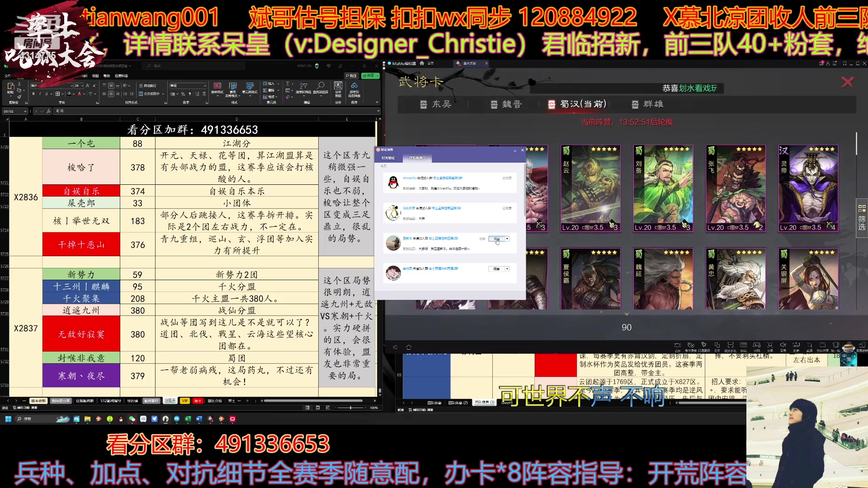Click the Cell Styles icon
868x488 pixels.
(x=250, y=89)
